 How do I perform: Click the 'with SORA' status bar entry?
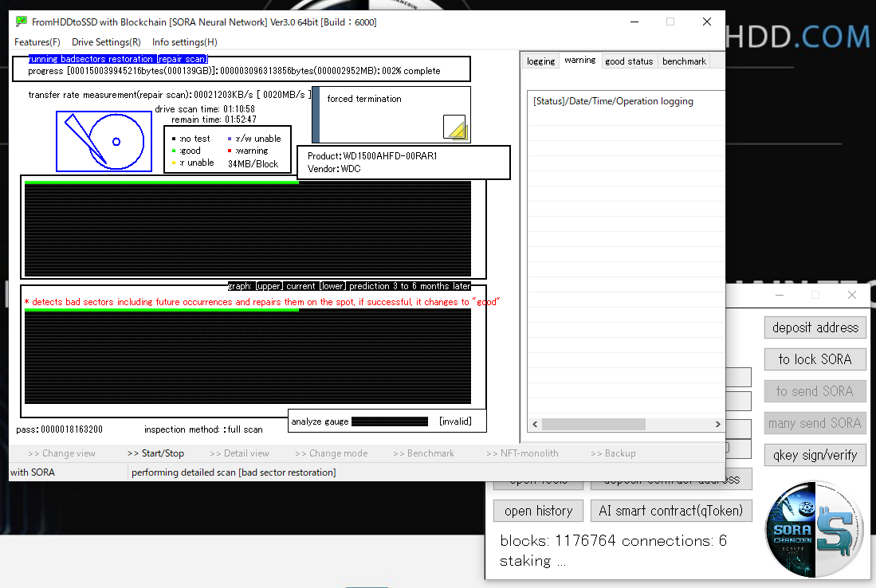click(33, 472)
